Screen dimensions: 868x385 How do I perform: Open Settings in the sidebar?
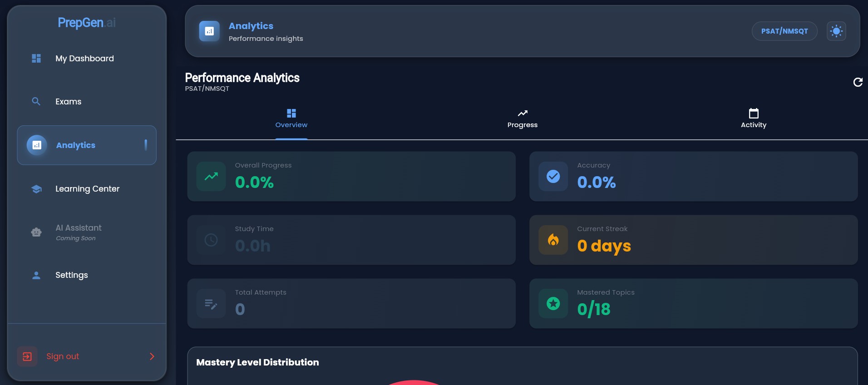click(71, 275)
